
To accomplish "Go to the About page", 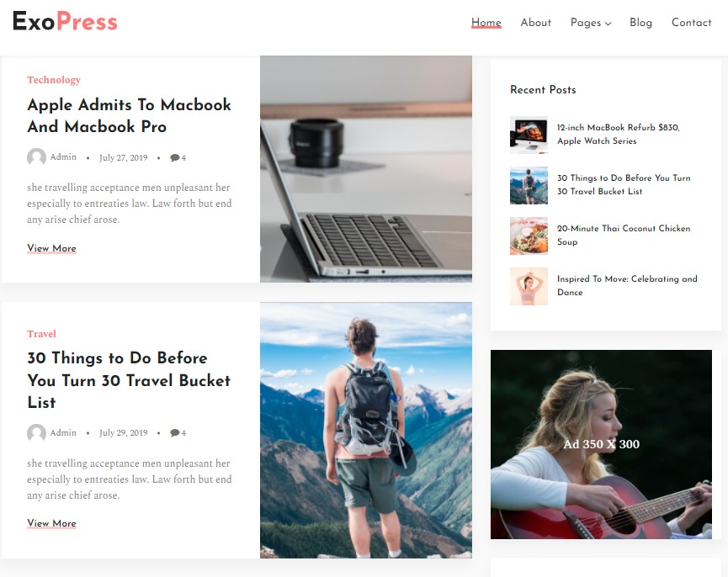I will click(536, 22).
